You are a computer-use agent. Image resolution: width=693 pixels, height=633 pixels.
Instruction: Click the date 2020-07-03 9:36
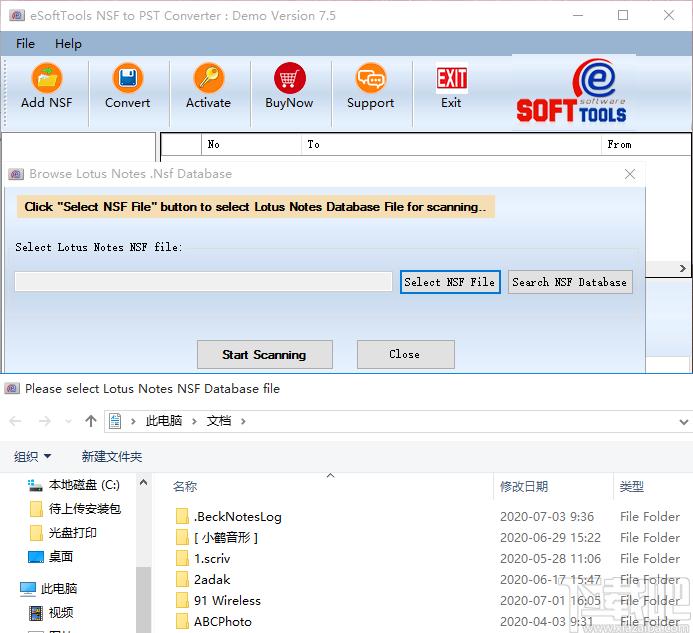[547, 517]
